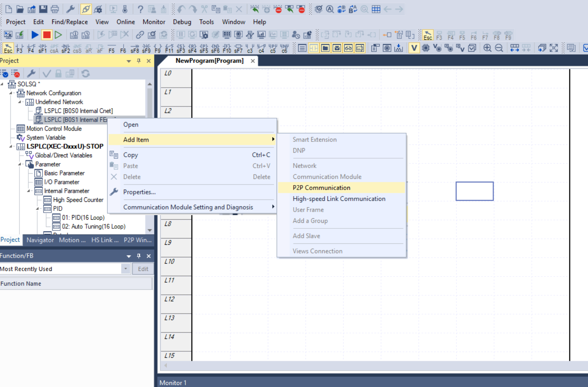Collapse the PID tree node
588x387 pixels.
[38, 208]
